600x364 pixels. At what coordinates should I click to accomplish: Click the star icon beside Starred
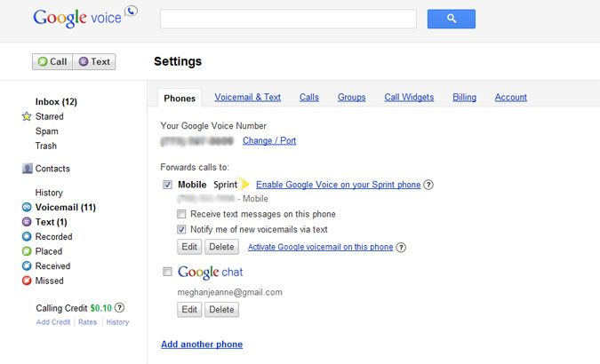(27, 117)
